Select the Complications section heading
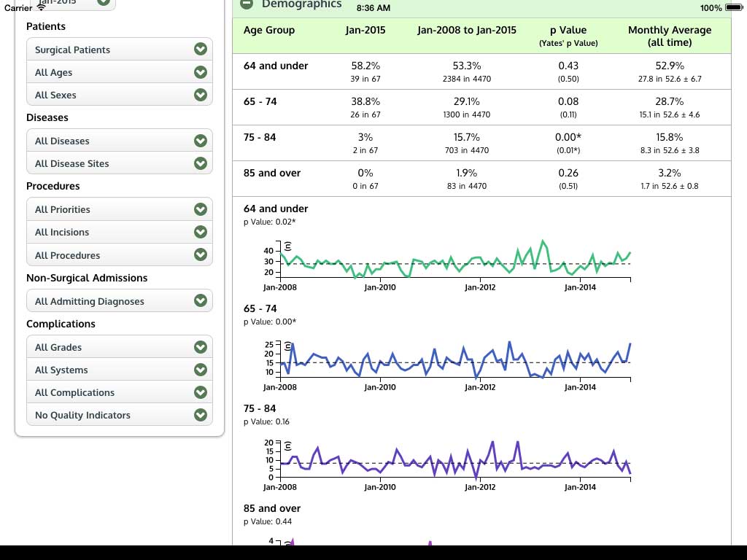The image size is (747, 560). [61, 324]
